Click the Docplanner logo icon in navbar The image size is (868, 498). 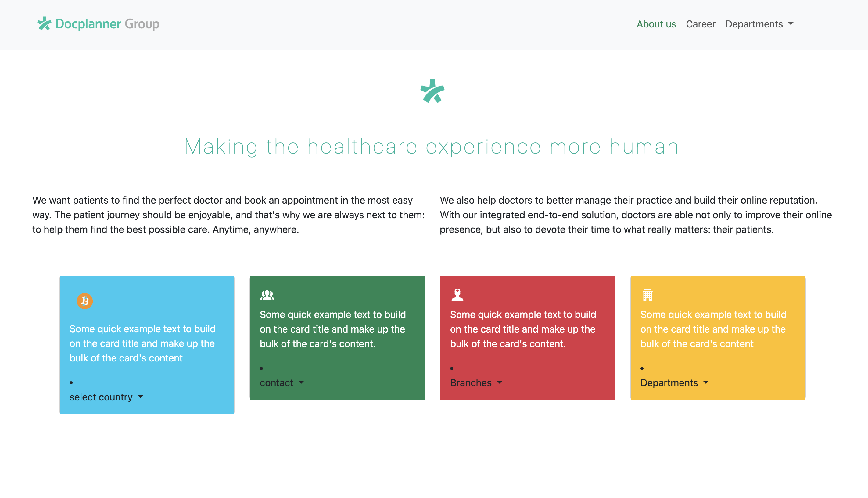point(44,23)
